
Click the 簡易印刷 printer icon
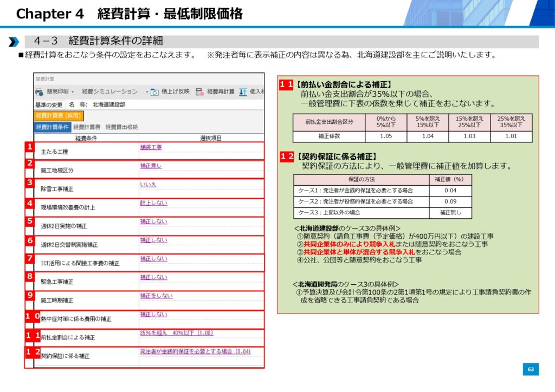point(40,92)
